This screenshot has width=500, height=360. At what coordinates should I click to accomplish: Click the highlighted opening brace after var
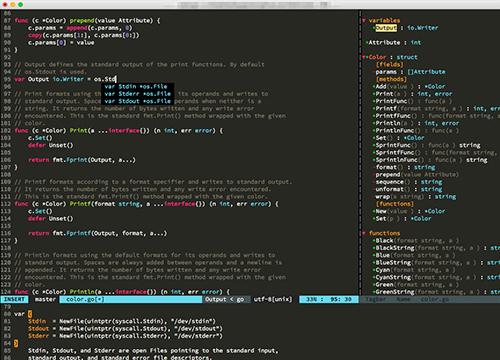tap(30, 314)
